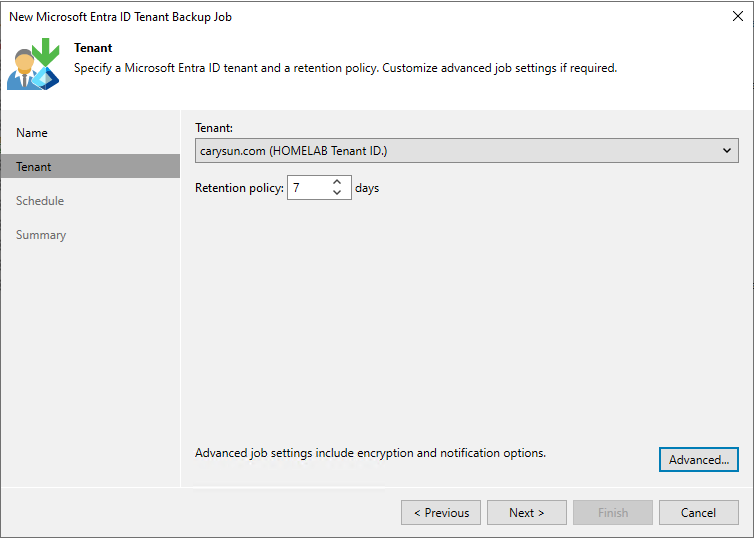Go to the Name wizard step
Screen dimensions: 754x538
pos(32,133)
